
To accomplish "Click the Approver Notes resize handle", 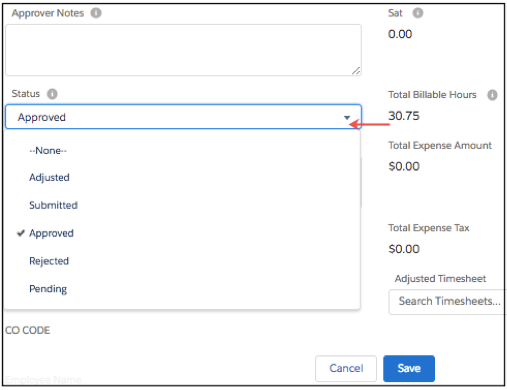I will pyautogui.click(x=356, y=70).
